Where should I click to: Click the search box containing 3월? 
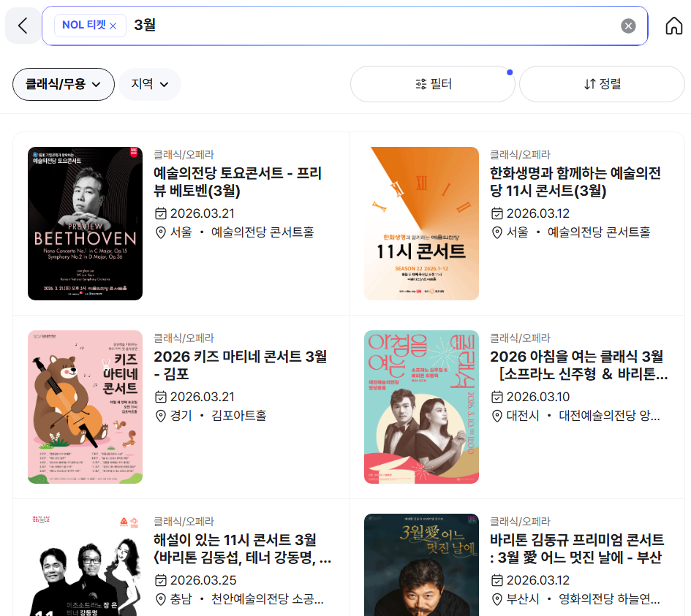tap(344, 26)
